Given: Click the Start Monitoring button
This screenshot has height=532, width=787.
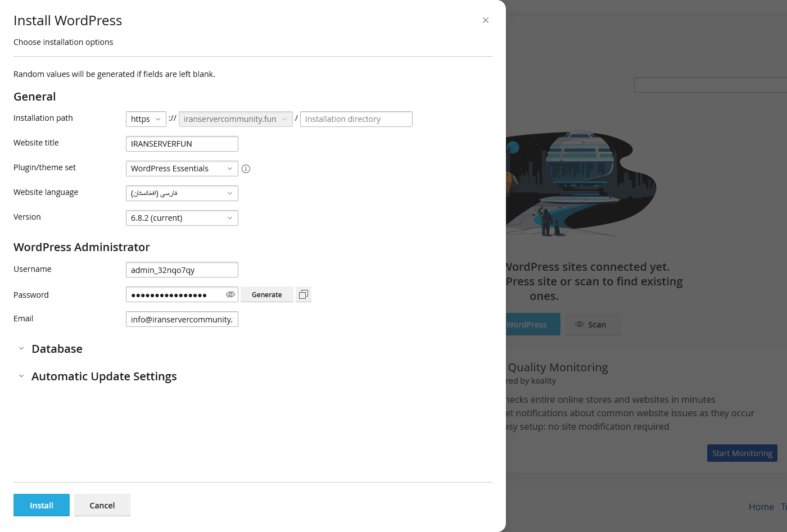Looking at the screenshot, I should coord(742,453).
